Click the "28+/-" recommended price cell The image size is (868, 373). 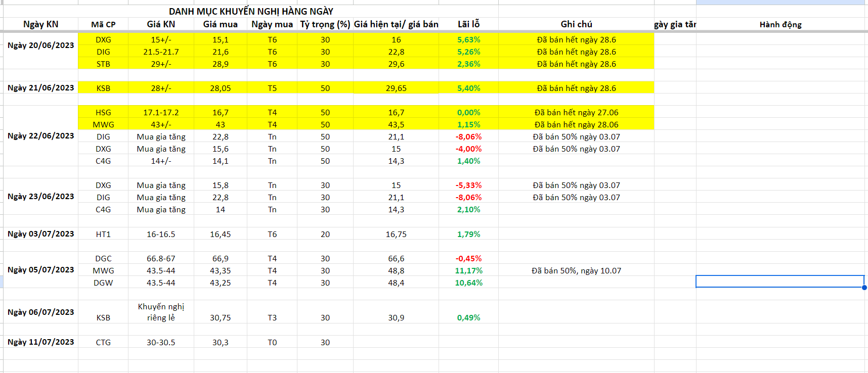[161, 88]
